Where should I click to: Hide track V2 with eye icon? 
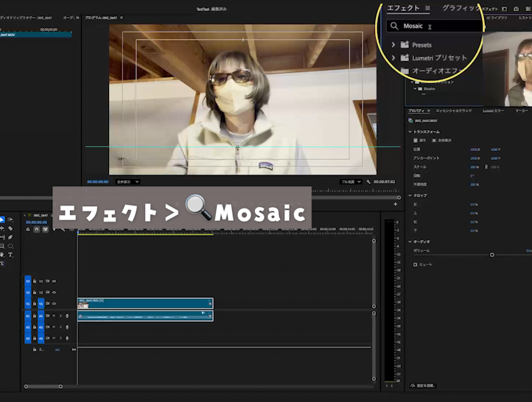coord(54,292)
